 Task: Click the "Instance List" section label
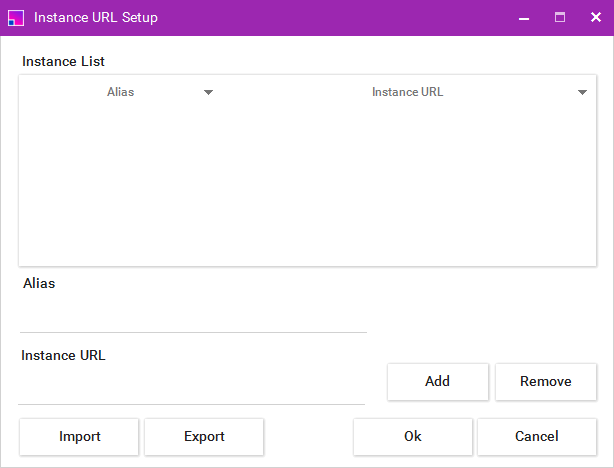coord(63,62)
